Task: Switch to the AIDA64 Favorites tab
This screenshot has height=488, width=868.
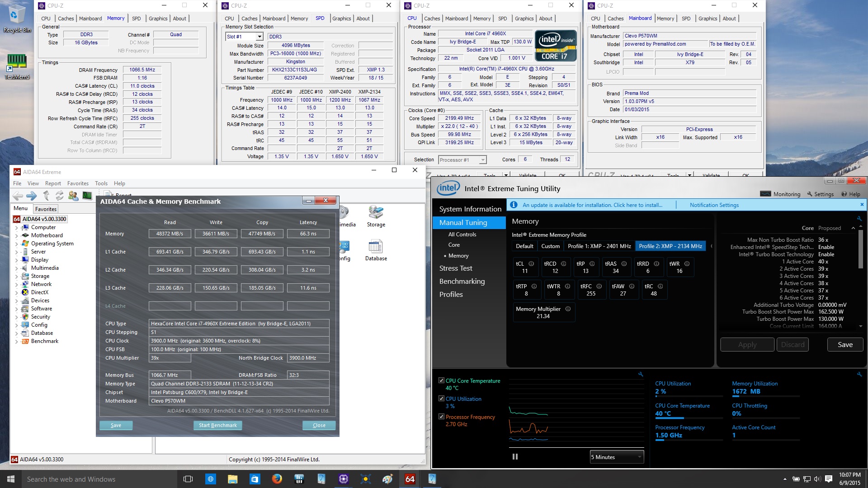Action: point(46,209)
